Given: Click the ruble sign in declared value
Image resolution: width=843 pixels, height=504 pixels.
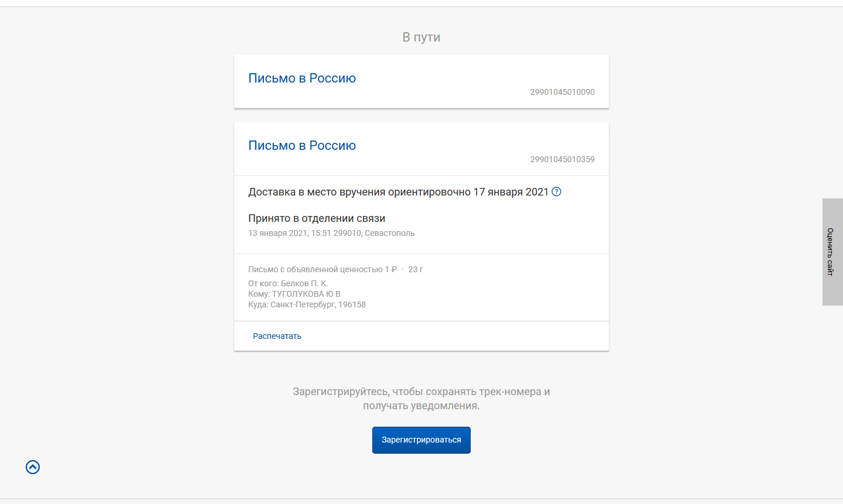Looking at the screenshot, I should [394, 269].
